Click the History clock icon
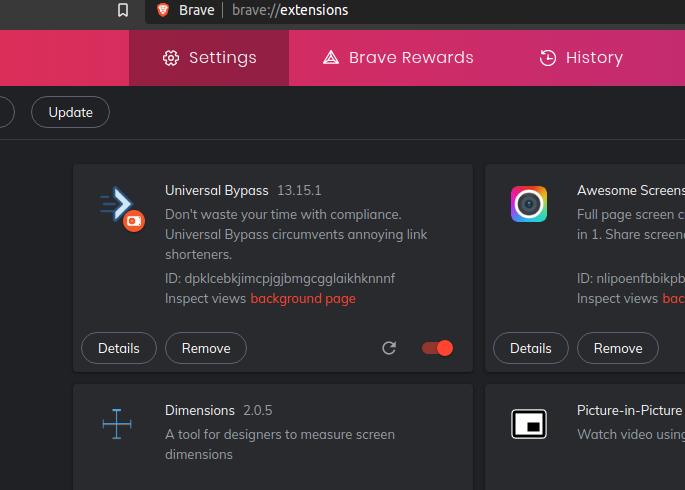The height and width of the screenshot is (490, 685). tap(548, 58)
